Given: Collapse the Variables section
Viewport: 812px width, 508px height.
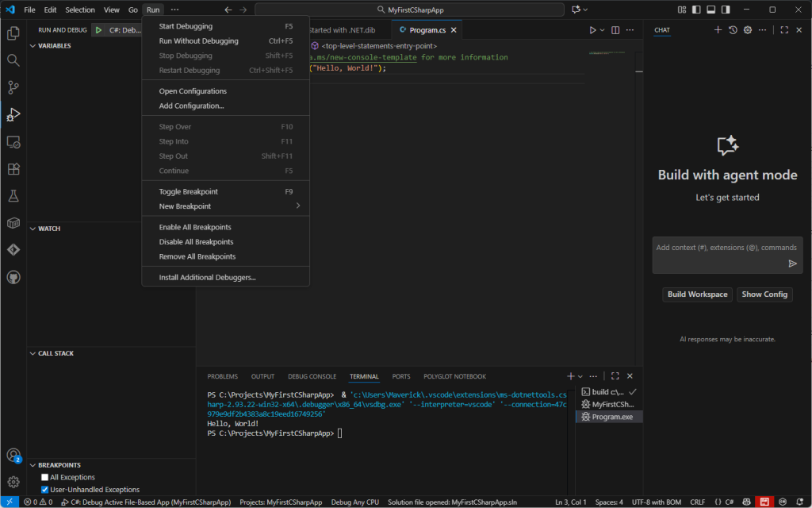Looking at the screenshot, I should [x=33, y=45].
